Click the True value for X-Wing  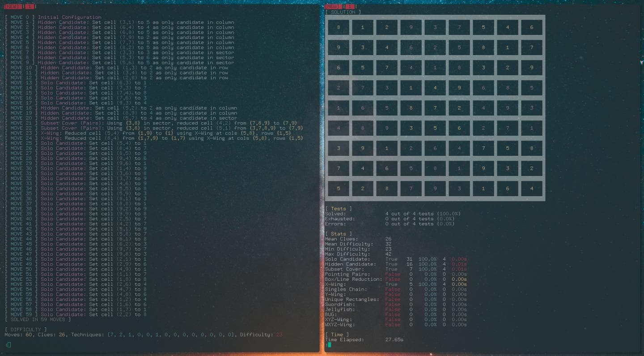[391, 284]
